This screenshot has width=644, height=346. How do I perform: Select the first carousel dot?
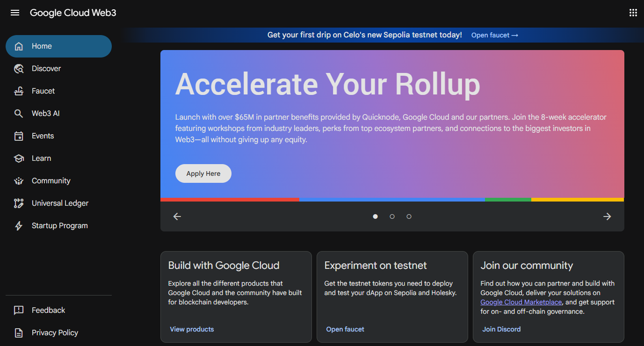[375, 216]
